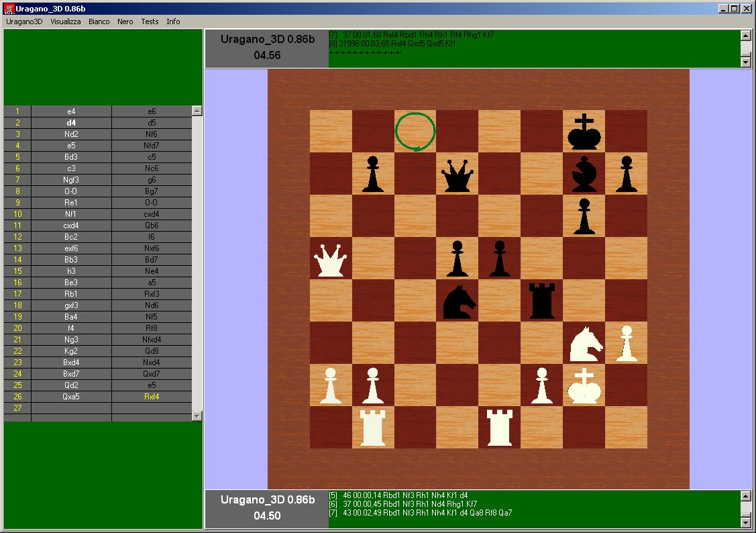Image resolution: width=756 pixels, height=533 pixels.
Task: Select black move Qxd7 in row 24
Action: pos(152,374)
